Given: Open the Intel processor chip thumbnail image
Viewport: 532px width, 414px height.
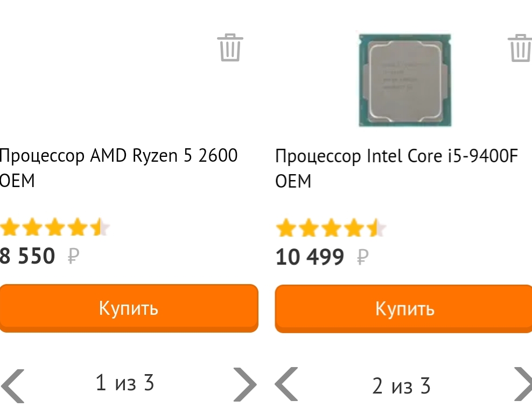Looking at the screenshot, I should [x=405, y=80].
